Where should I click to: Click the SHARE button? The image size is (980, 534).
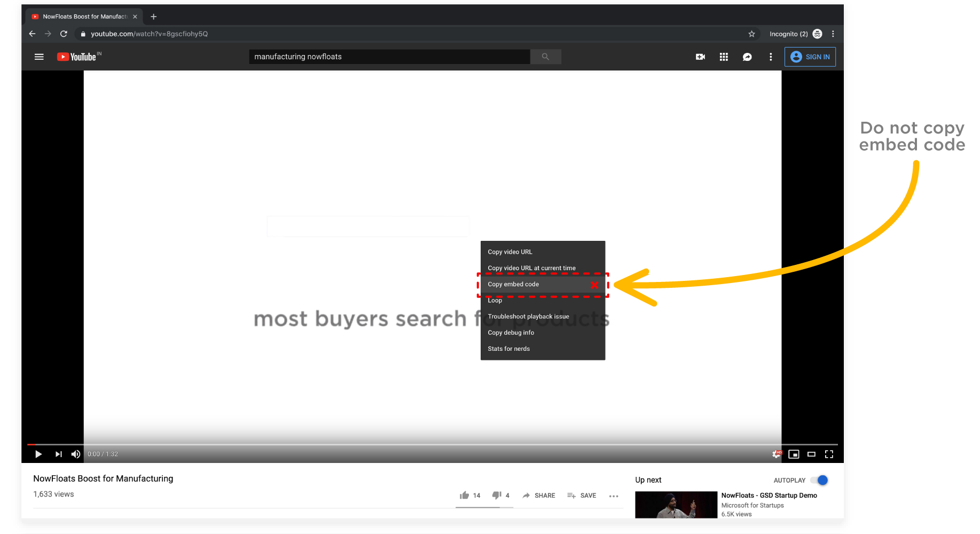tap(538, 496)
